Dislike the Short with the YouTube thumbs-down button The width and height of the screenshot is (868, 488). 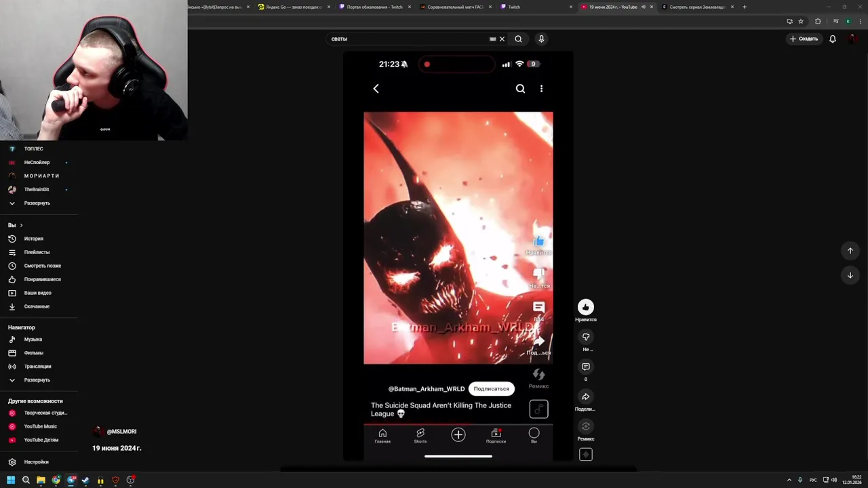[x=586, y=337]
